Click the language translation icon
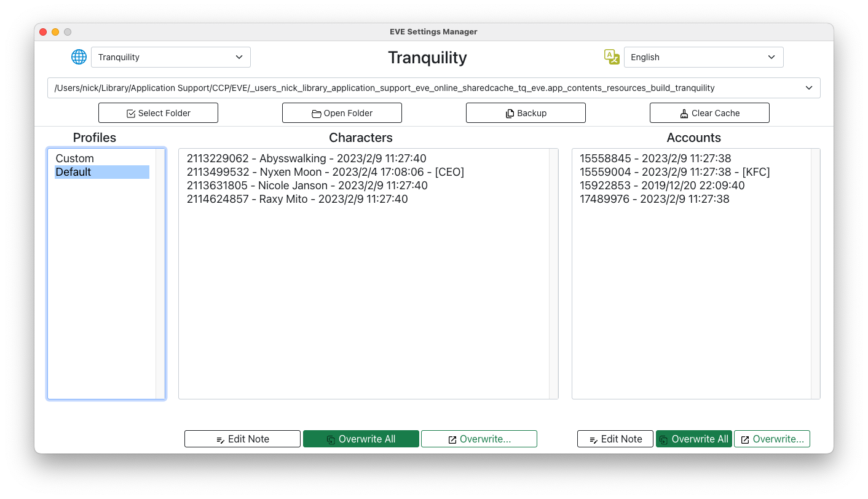The image size is (868, 499). (612, 57)
